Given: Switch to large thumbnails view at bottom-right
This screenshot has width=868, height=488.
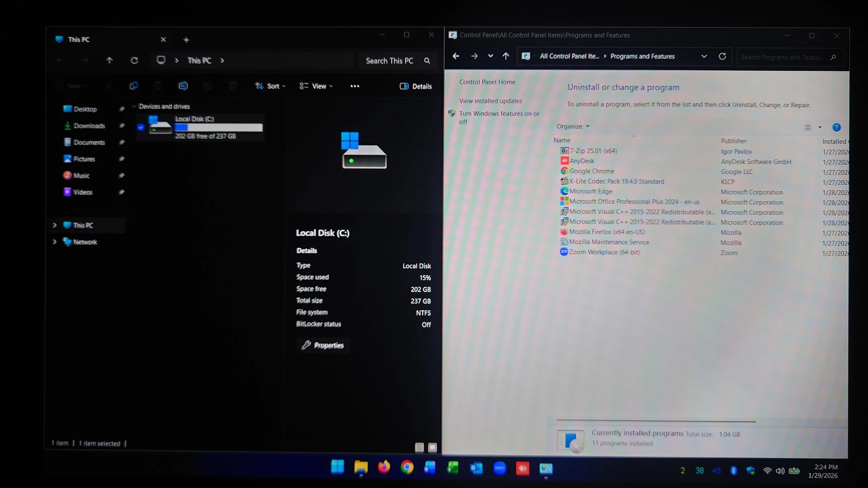Looking at the screenshot, I should point(432,447).
